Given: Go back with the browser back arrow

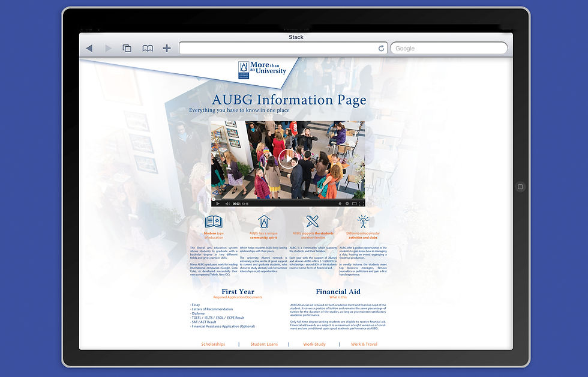Looking at the screenshot, I should click(x=89, y=48).
